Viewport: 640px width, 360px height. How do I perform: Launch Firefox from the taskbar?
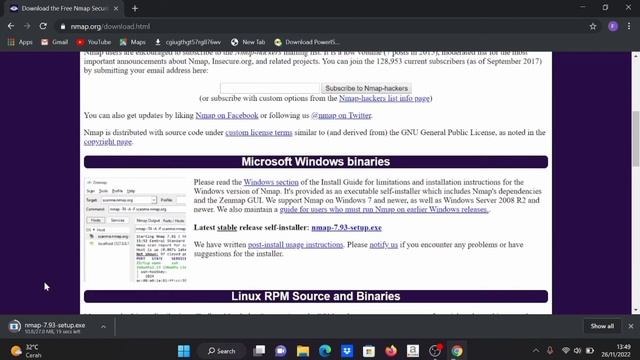pos(391,351)
